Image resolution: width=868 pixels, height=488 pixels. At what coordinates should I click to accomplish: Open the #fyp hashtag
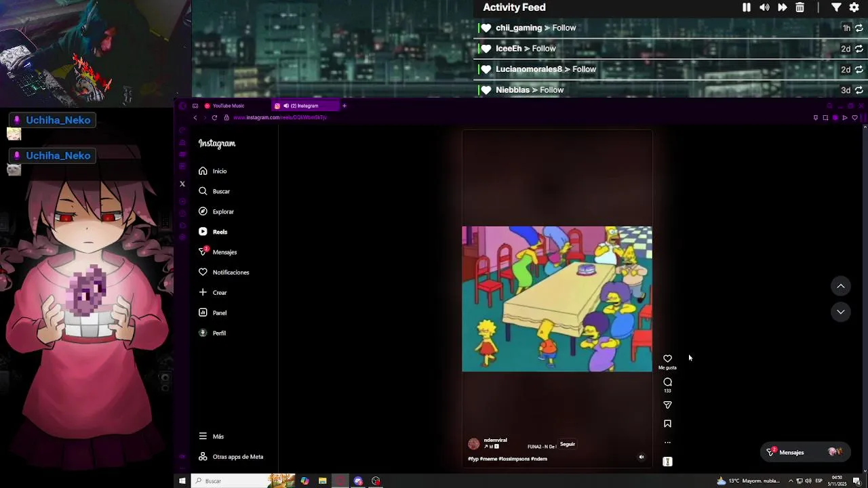[473, 459]
